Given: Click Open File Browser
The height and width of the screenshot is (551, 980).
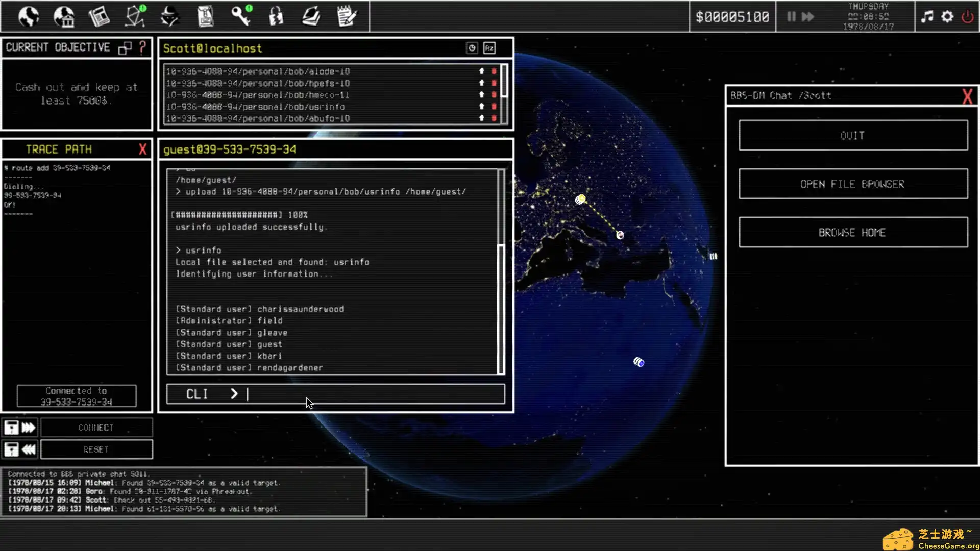Looking at the screenshot, I should [x=852, y=184].
